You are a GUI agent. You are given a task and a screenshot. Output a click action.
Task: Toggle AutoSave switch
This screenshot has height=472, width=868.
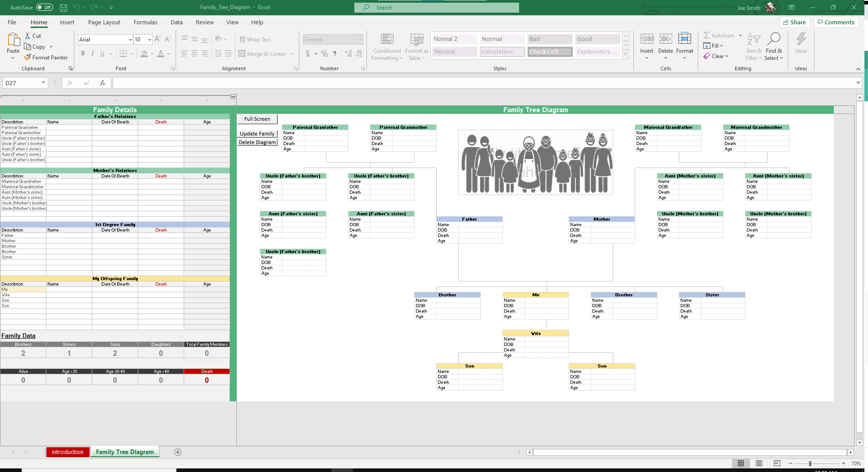click(44, 7)
